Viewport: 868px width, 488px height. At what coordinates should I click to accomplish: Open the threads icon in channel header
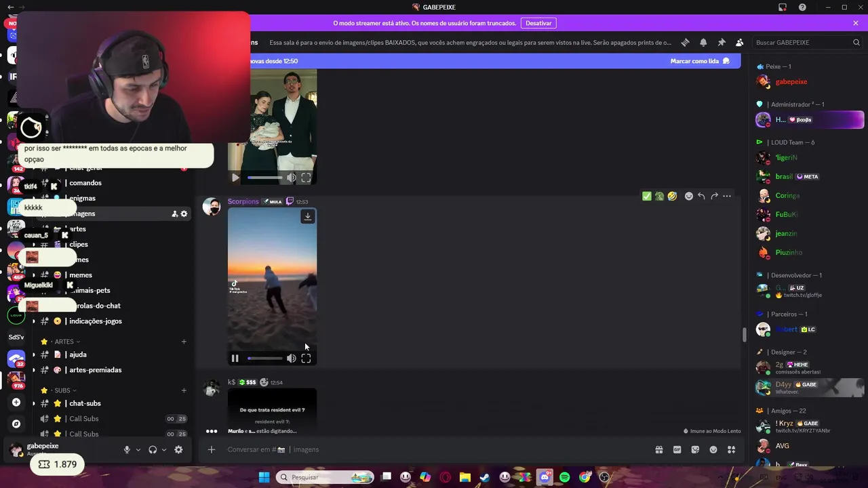[x=685, y=42]
